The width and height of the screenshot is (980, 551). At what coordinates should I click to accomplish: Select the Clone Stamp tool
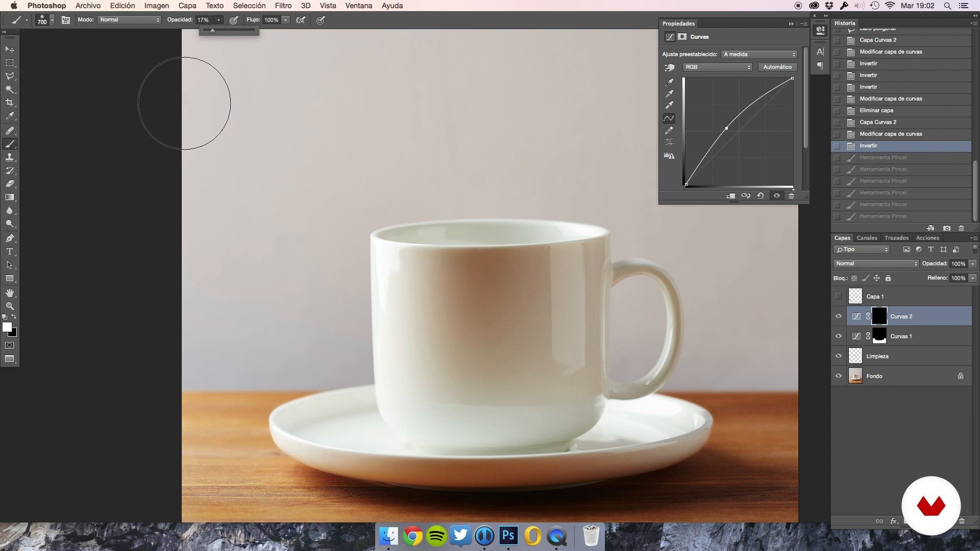pos(10,157)
